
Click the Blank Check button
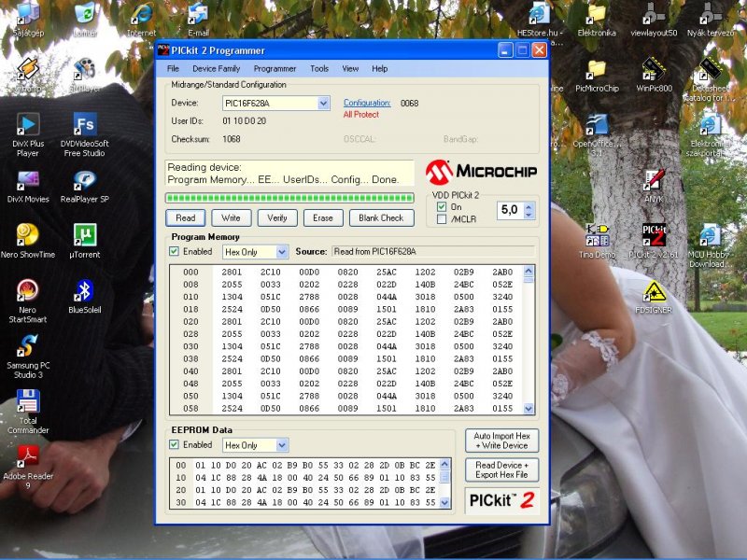coord(382,218)
